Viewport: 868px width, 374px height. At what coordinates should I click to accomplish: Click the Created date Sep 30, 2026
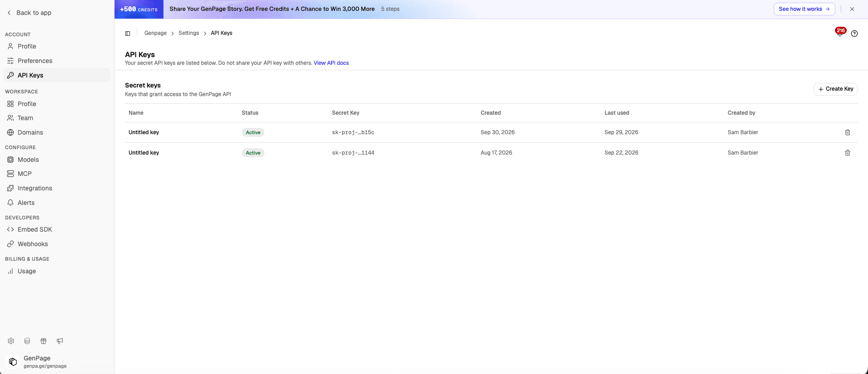tap(498, 132)
